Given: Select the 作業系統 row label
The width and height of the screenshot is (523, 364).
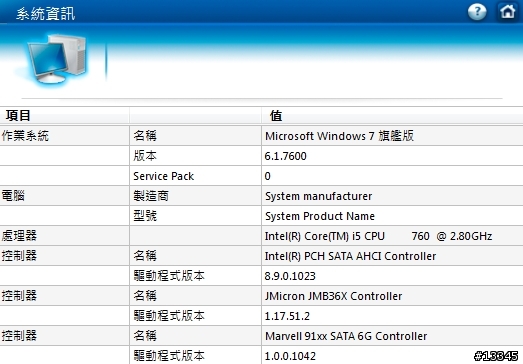Looking at the screenshot, I should pos(25,136).
